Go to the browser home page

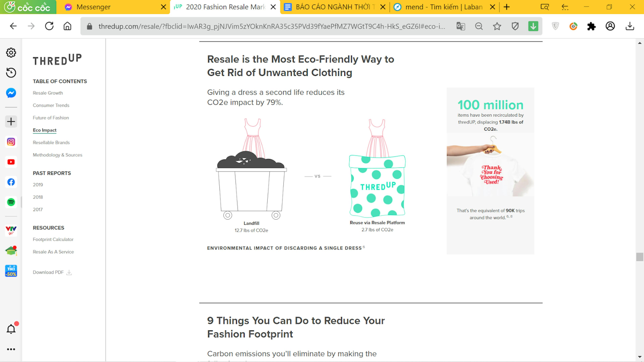(x=67, y=26)
